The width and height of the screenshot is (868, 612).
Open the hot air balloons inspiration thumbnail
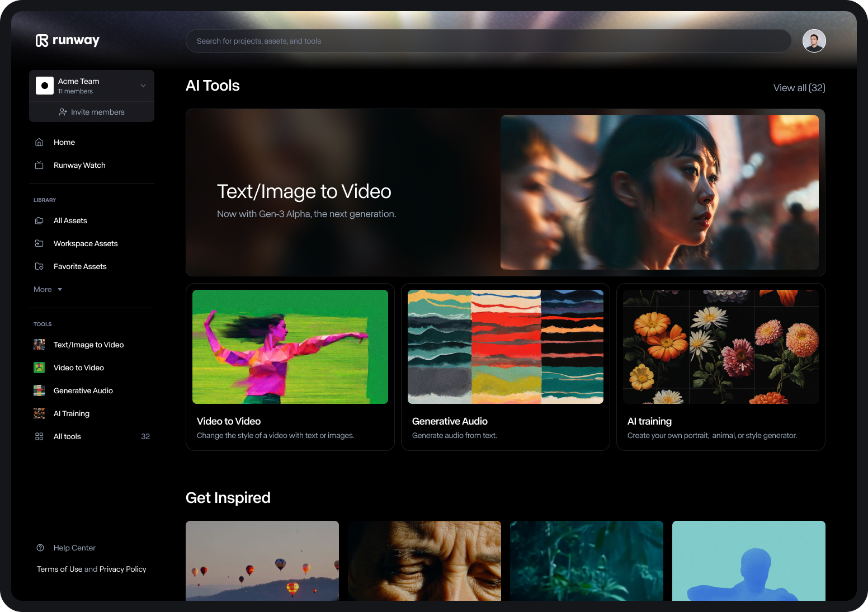click(x=262, y=561)
